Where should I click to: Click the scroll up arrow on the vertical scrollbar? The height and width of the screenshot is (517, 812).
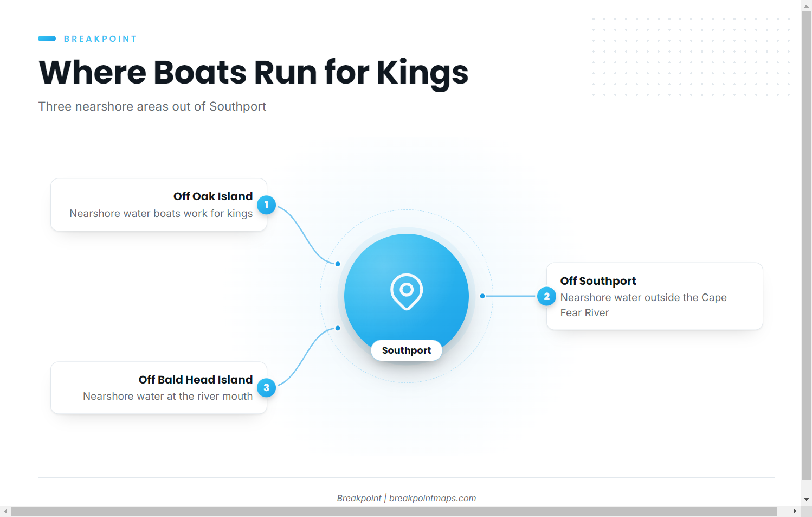[x=807, y=6]
